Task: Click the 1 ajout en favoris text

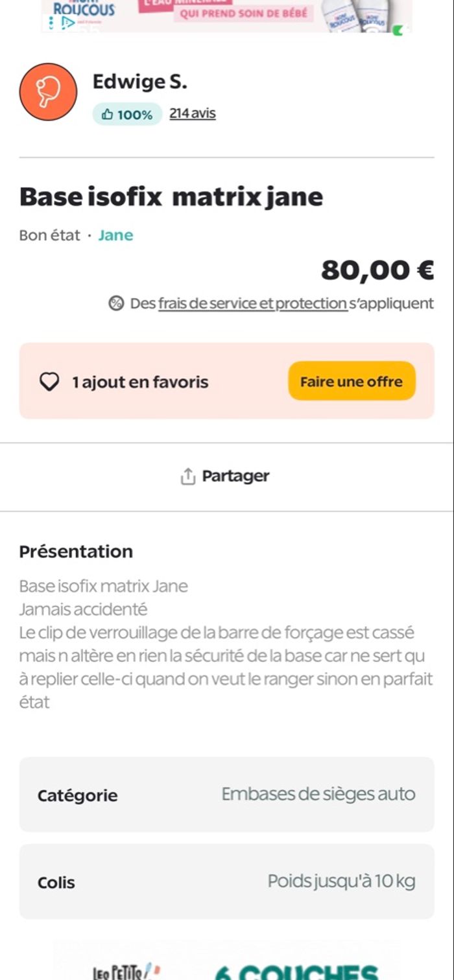Action: coord(140,382)
